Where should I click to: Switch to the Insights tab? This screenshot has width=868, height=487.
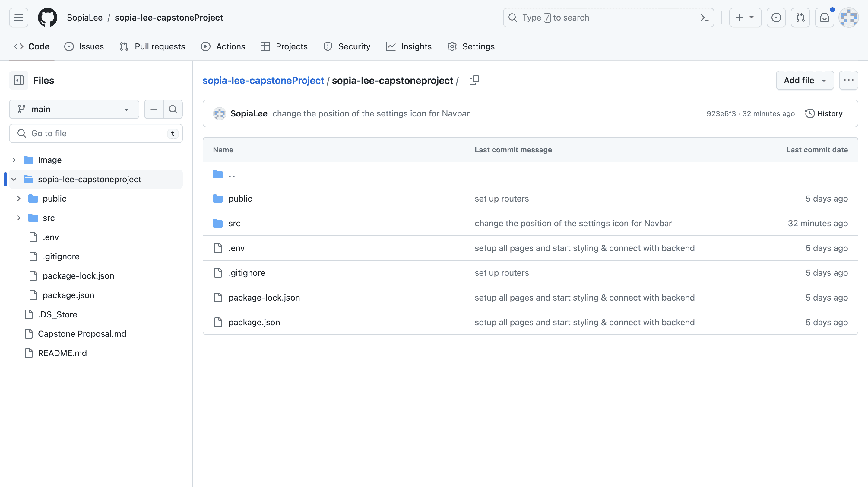pyautogui.click(x=409, y=46)
